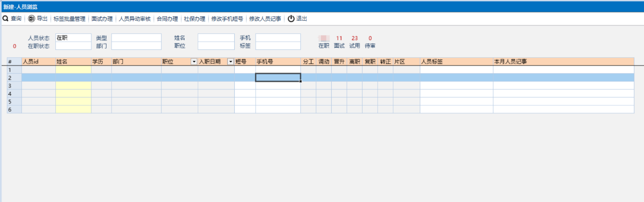
Task: Click the 人员id column header
Action: pos(39,61)
